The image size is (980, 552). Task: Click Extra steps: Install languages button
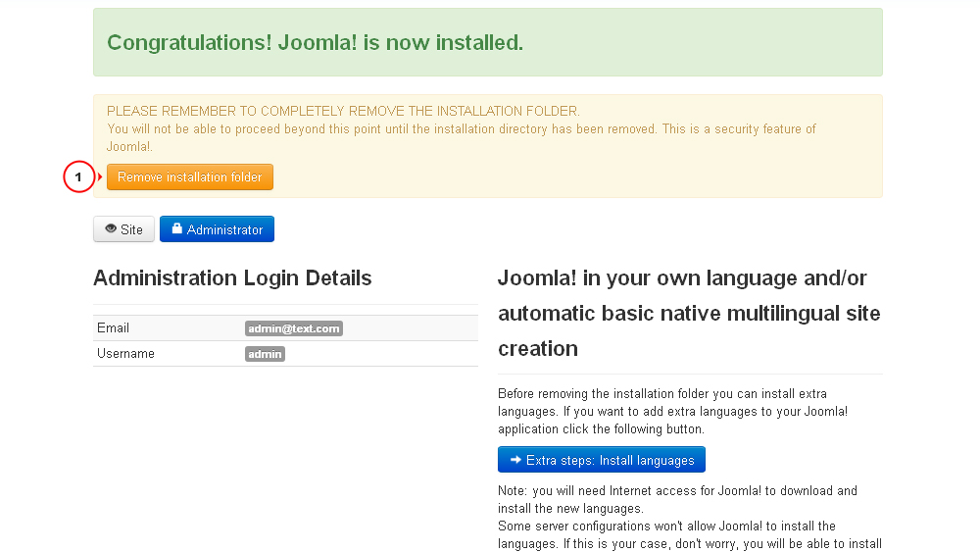[602, 460]
